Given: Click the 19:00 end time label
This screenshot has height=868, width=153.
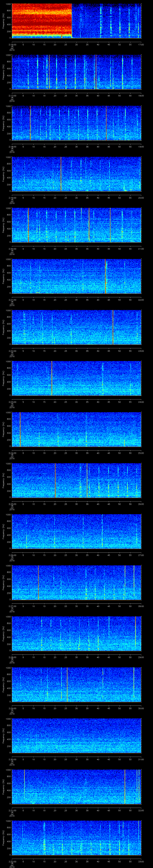Looking at the screenshot, I should click(x=141, y=147).
